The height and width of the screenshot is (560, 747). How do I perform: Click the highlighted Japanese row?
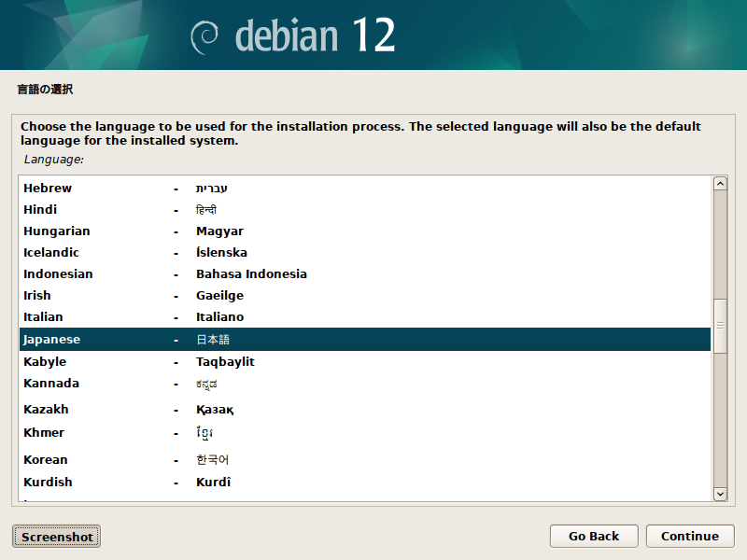tap(365, 339)
